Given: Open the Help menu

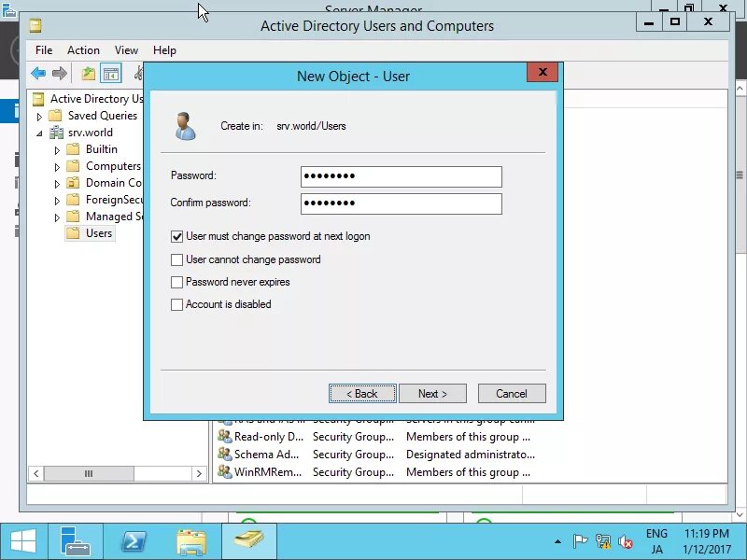Looking at the screenshot, I should [165, 50].
